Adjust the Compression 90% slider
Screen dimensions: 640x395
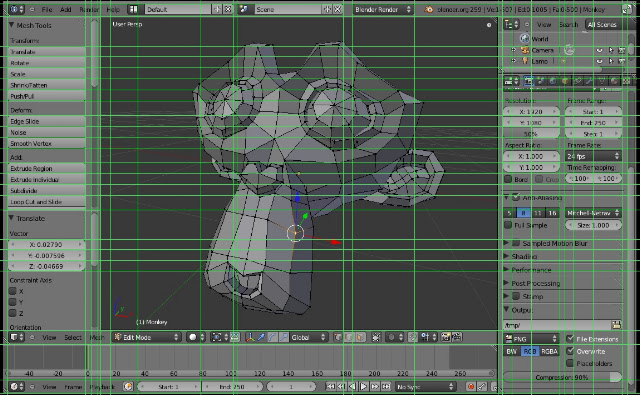pos(562,377)
